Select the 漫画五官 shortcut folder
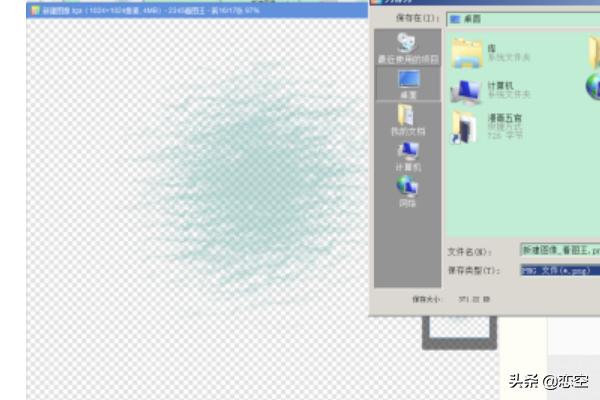This screenshot has width=600, height=400. coord(487,127)
